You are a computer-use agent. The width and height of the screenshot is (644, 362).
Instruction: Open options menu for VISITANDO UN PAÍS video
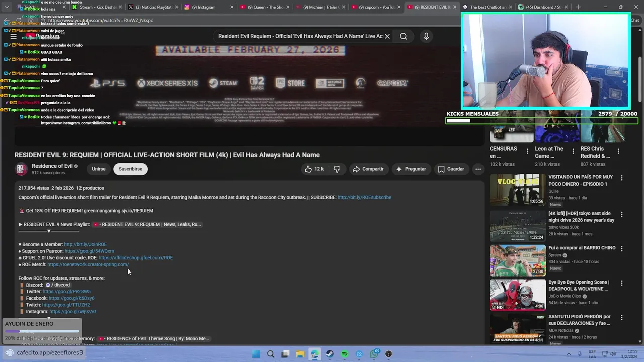[622, 178]
